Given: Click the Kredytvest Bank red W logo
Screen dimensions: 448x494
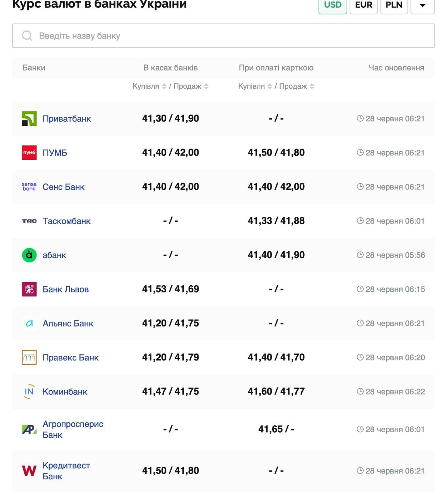Looking at the screenshot, I should point(29,471).
